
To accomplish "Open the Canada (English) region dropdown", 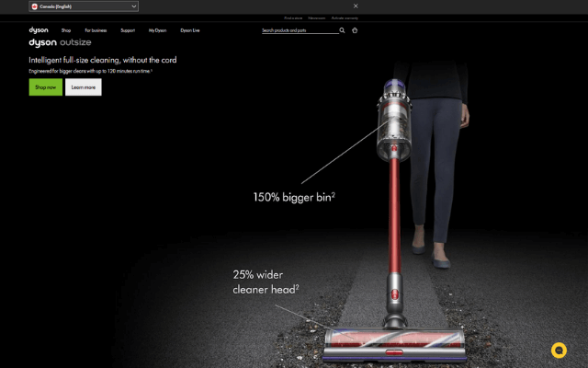I will (x=84, y=6).
